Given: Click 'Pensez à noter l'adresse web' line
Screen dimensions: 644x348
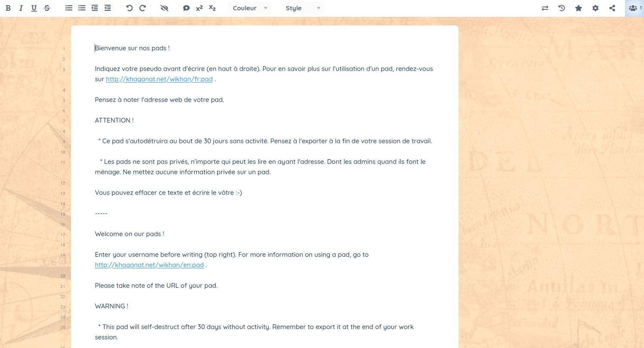Looking at the screenshot, I should [x=159, y=100].
